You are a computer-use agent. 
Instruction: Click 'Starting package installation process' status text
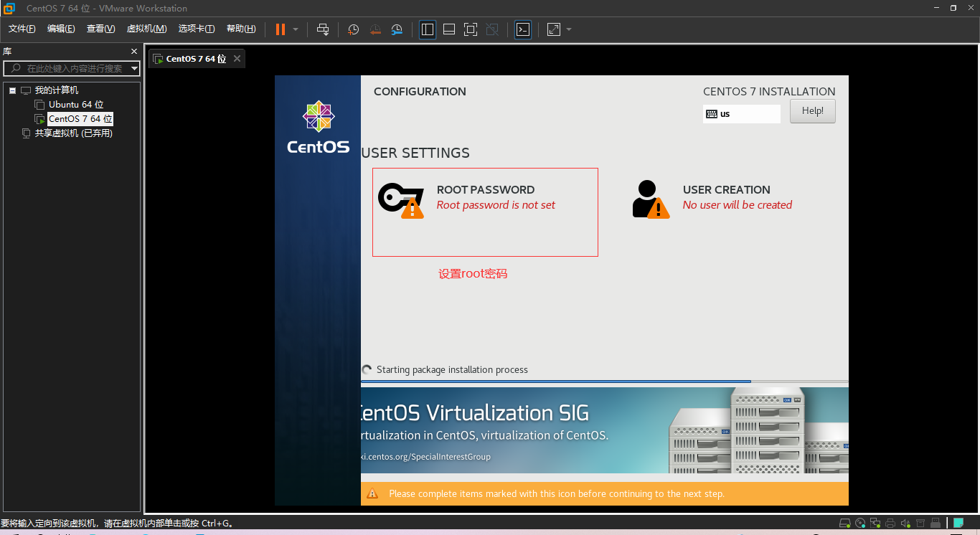point(452,370)
